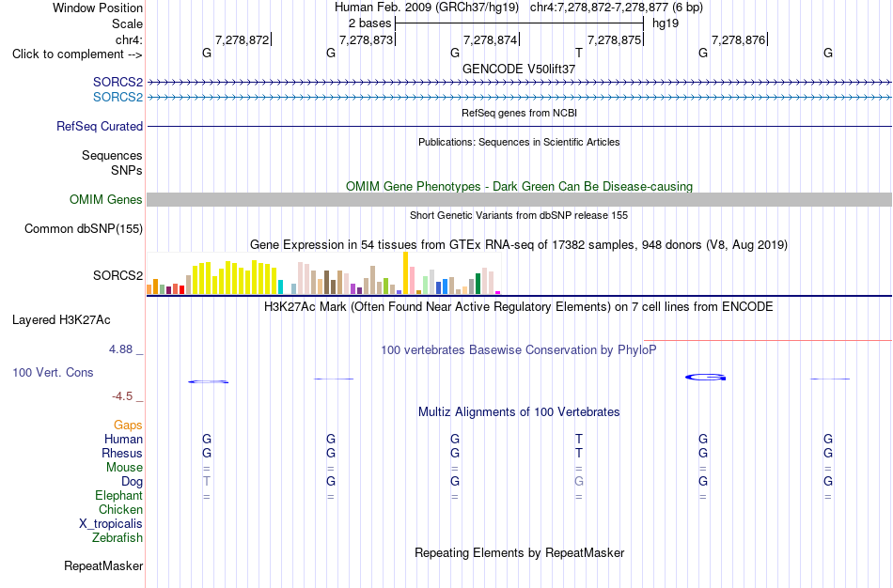This screenshot has width=893, height=588.
Task: Click the Chicken species label
Action: tap(120, 509)
